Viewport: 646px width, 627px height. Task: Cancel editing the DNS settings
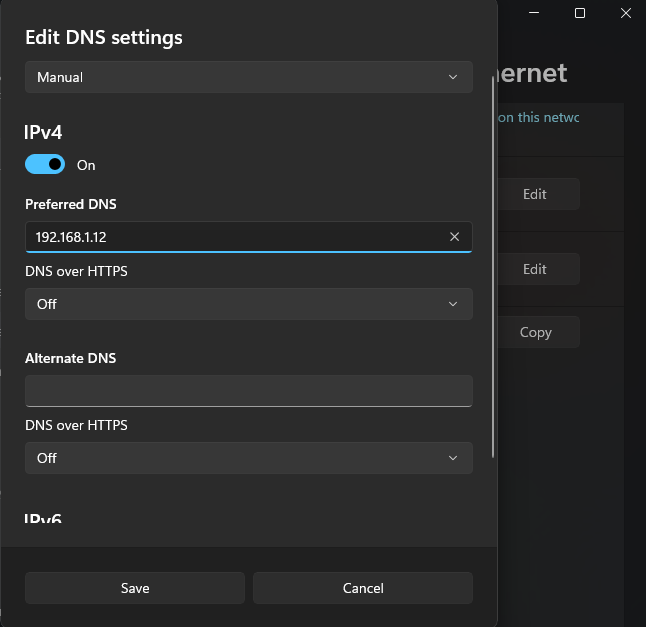click(362, 588)
